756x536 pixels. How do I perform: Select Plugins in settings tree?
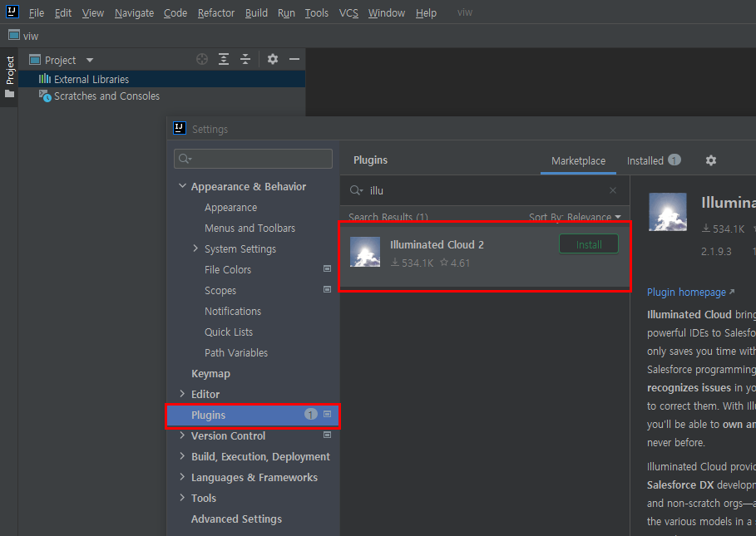pyautogui.click(x=253, y=416)
